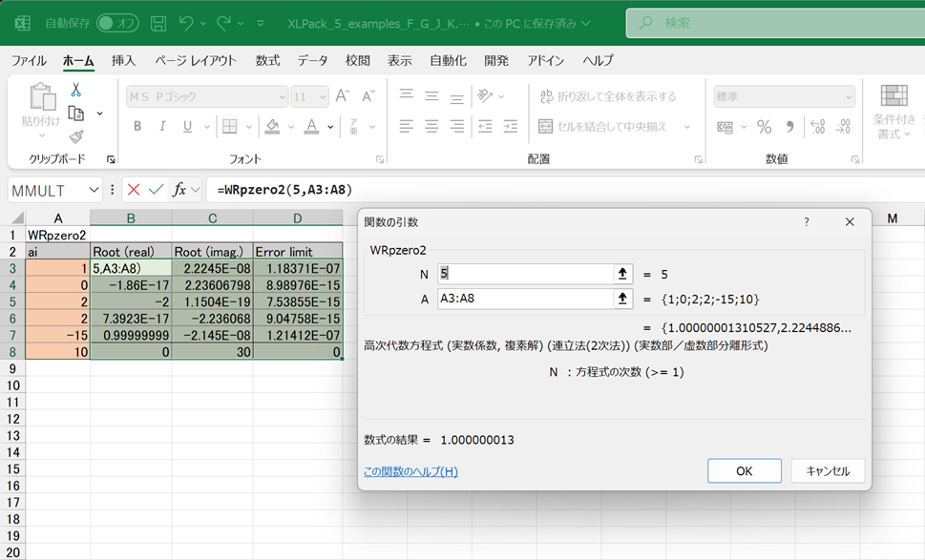This screenshot has width=925, height=560.
Task: Click the Middle Align icon
Action: point(431,95)
